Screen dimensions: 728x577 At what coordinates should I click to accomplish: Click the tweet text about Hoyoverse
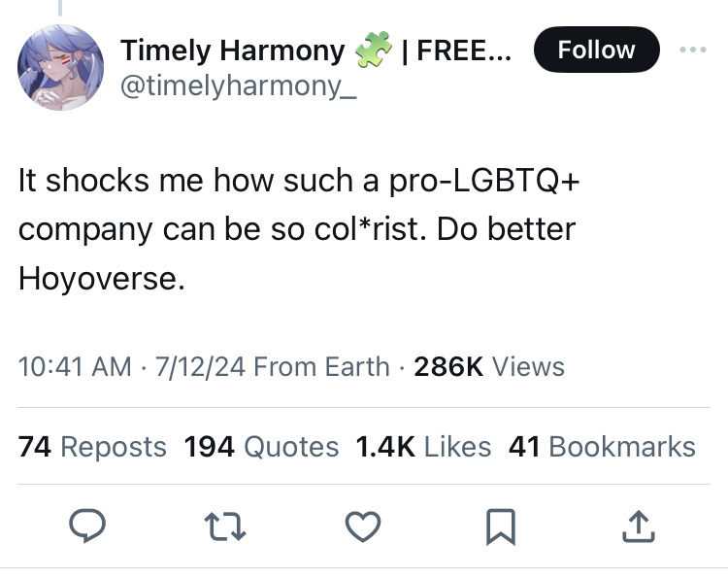click(297, 230)
